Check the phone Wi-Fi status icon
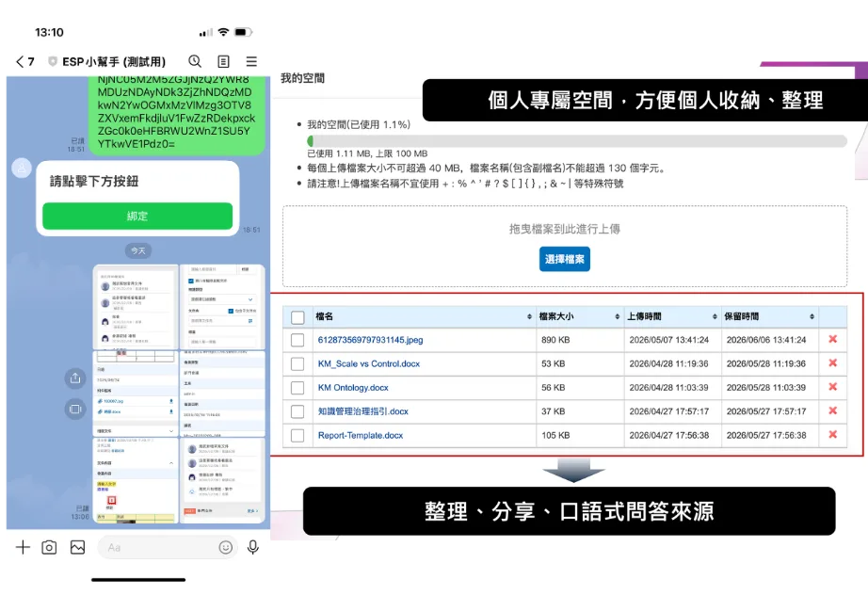This screenshot has width=868, height=595. (223, 32)
